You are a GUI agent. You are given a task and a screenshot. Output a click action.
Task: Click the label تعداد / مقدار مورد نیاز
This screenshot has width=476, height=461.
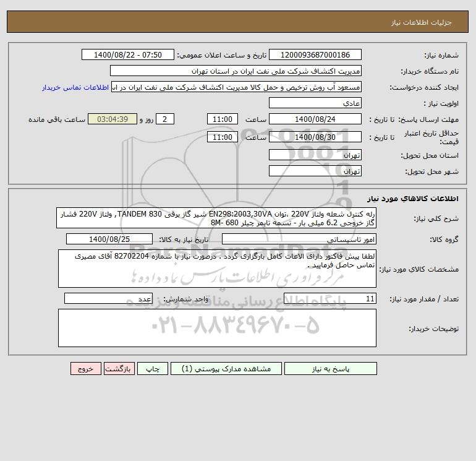click(424, 299)
